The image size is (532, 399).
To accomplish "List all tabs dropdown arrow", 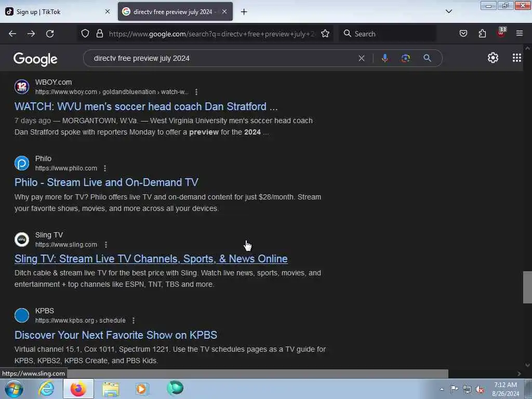I will [448, 11].
